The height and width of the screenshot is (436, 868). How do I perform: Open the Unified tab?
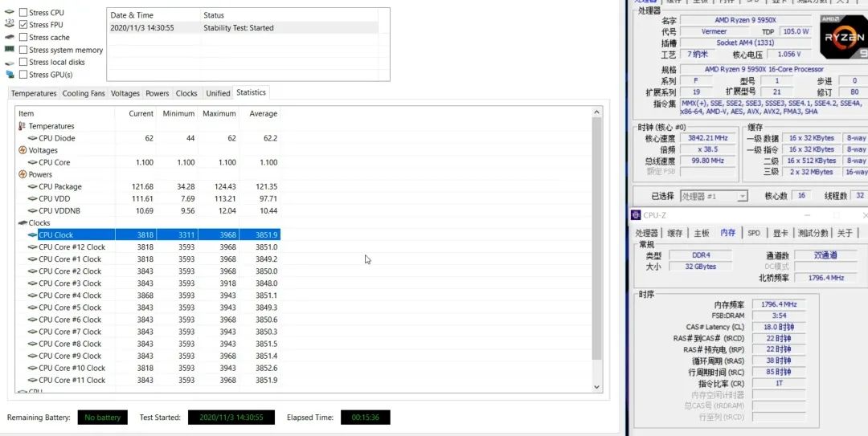pos(218,93)
